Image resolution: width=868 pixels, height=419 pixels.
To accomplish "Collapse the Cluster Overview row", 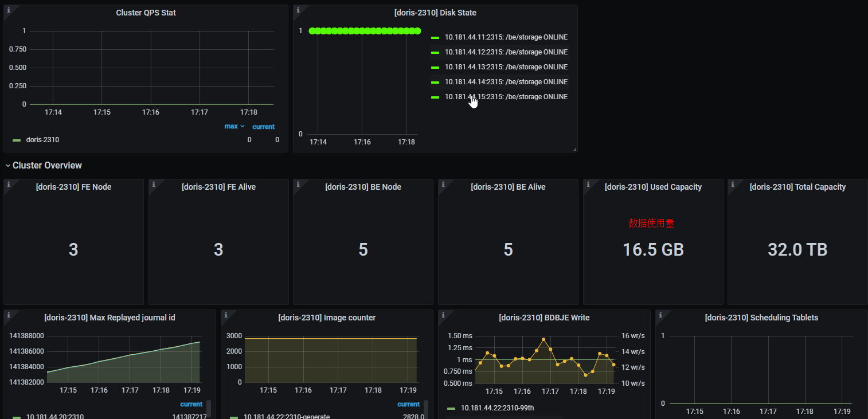I will pyautogui.click(x=44, y=166).
